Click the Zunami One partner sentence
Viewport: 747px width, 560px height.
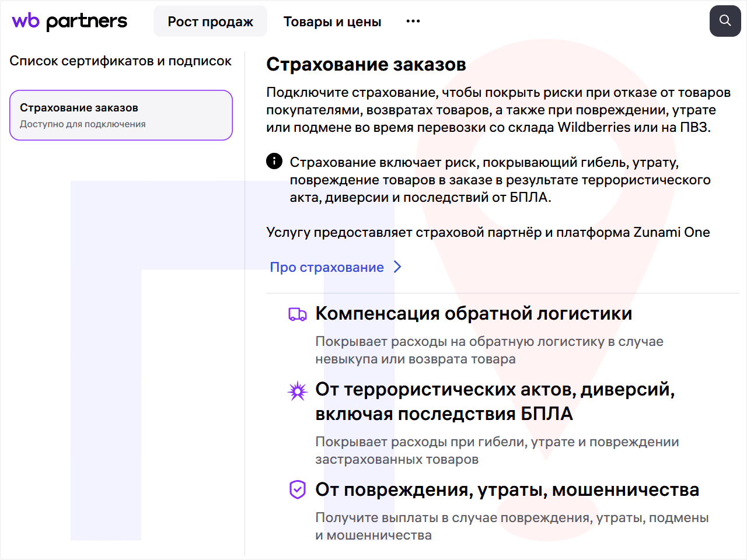(x=488, y=232)
